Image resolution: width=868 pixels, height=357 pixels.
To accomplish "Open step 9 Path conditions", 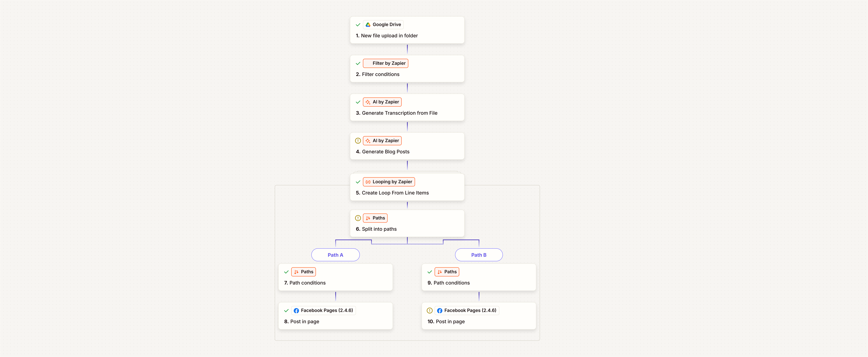I will pos(479,277).
